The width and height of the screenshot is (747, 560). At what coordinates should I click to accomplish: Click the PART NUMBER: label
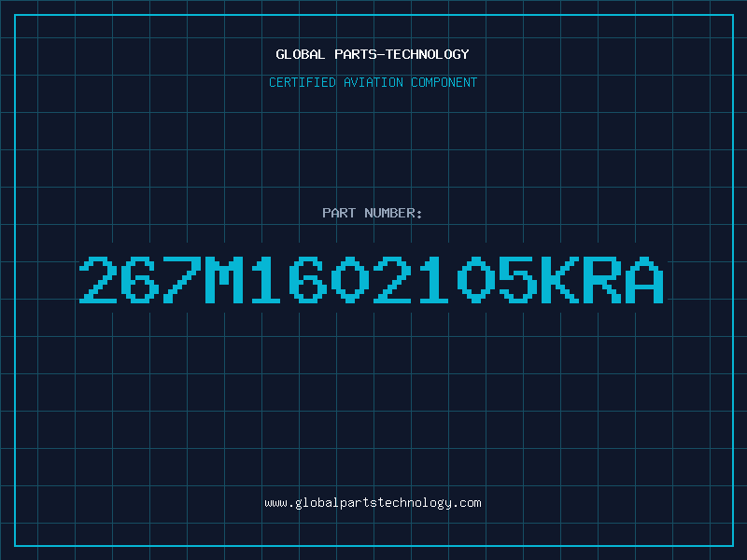click(372, 213)
